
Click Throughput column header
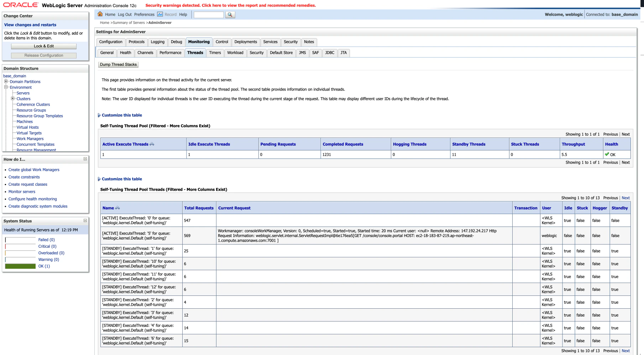pos(573,144)
